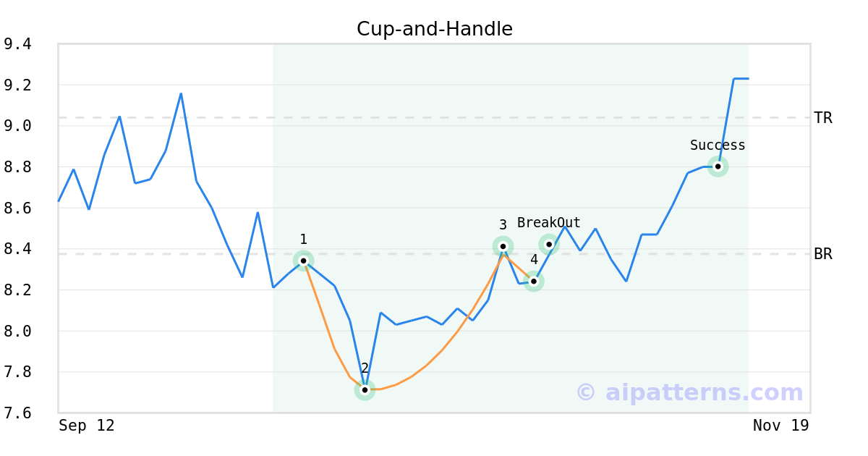Click the Sep 12 start date label
This screenshot has width=868, height=456.
[87, 426]
